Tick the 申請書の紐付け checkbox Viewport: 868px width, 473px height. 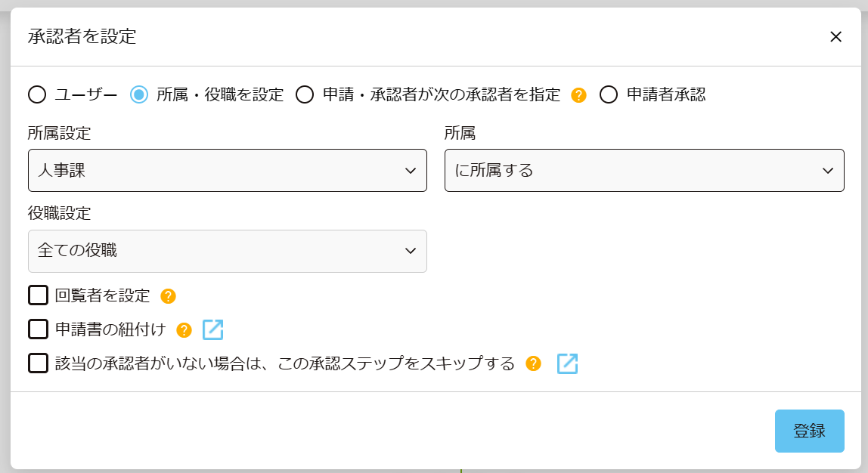(x=38, y=329)
